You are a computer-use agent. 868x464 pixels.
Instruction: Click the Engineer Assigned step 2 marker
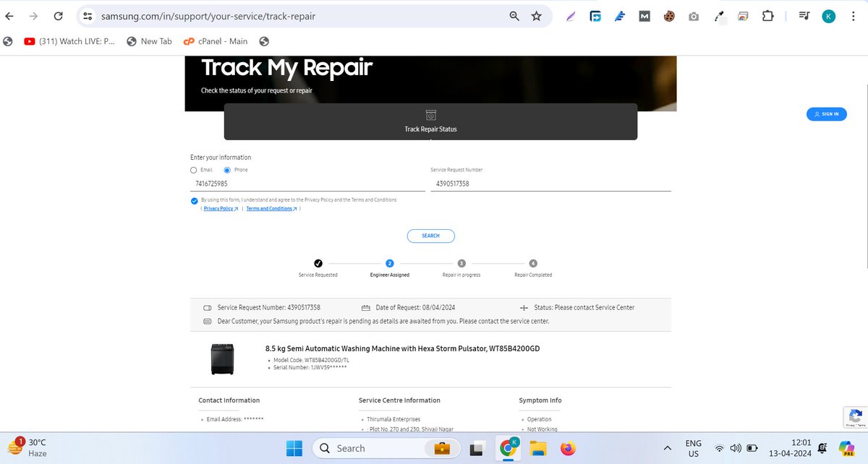point(389,264)
